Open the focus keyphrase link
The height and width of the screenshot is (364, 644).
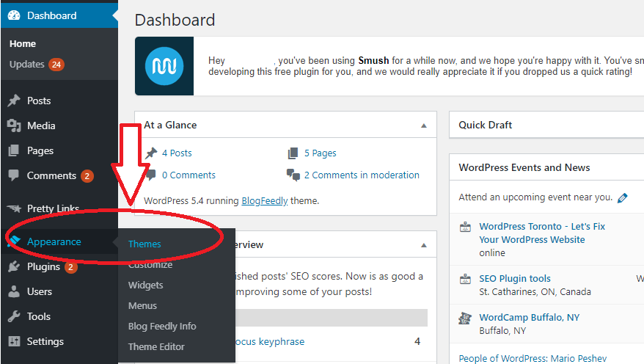tap(270, 342)
